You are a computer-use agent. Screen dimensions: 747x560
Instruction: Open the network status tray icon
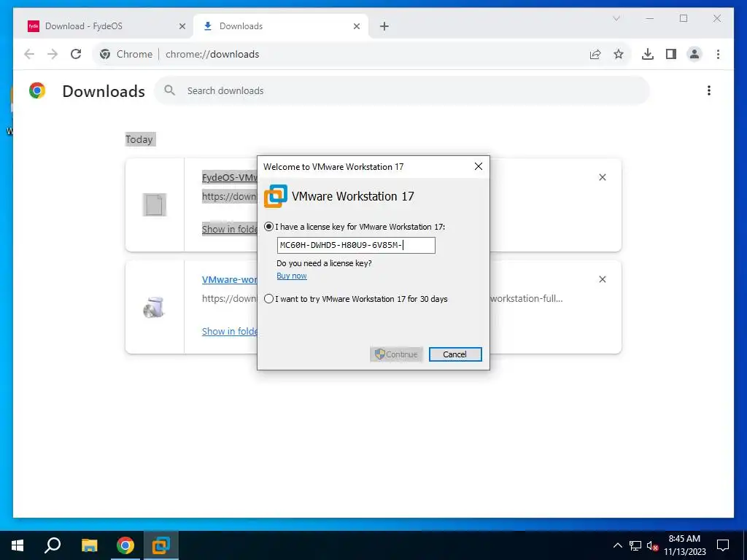click(x=635, y=545)
